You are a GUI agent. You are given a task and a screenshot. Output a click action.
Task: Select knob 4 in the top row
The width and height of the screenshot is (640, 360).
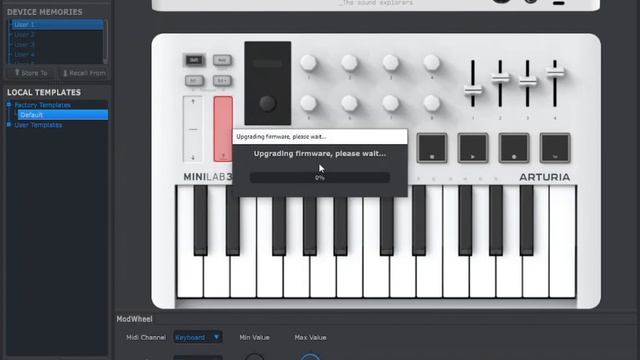coord(431,62)
